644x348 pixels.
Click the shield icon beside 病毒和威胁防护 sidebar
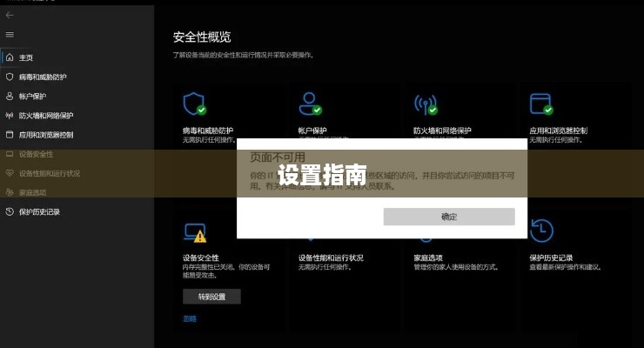point(10,77)
